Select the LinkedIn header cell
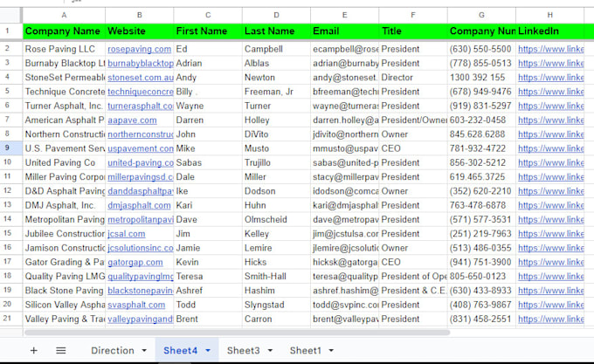594x364 pixels. pos(549,31)
